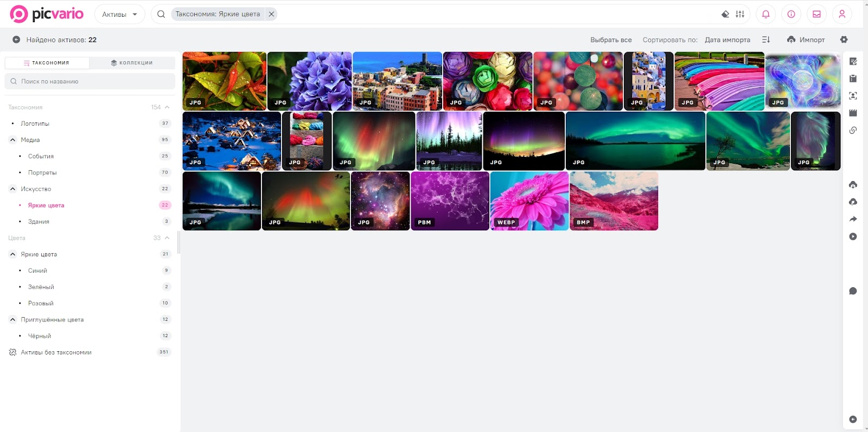868x432 pixels.
Task: Collapse the Цвета section chevron
Action: [167, 238]
